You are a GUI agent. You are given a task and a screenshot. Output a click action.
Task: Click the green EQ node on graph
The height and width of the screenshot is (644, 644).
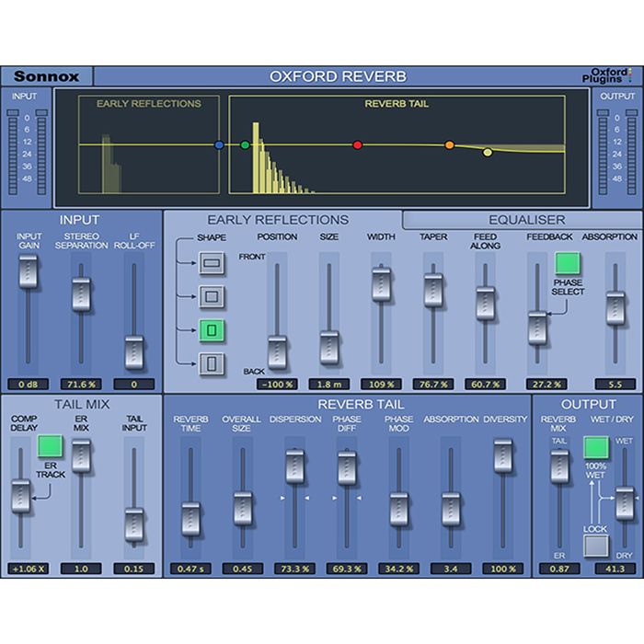(245, 145)
